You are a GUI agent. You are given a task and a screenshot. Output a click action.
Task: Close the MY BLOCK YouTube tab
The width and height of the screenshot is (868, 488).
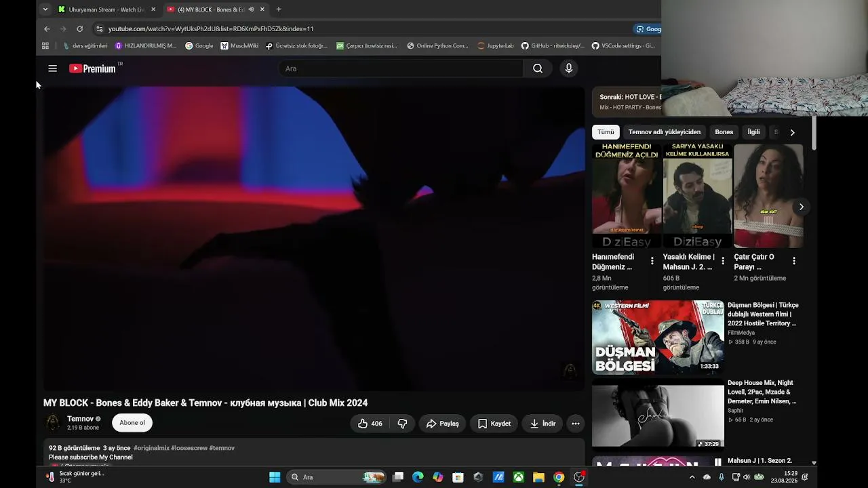coord(262,9)
